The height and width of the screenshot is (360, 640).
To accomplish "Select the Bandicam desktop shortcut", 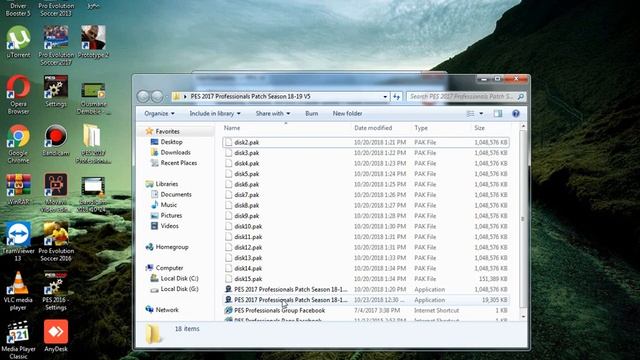I will tap(56, 140).
